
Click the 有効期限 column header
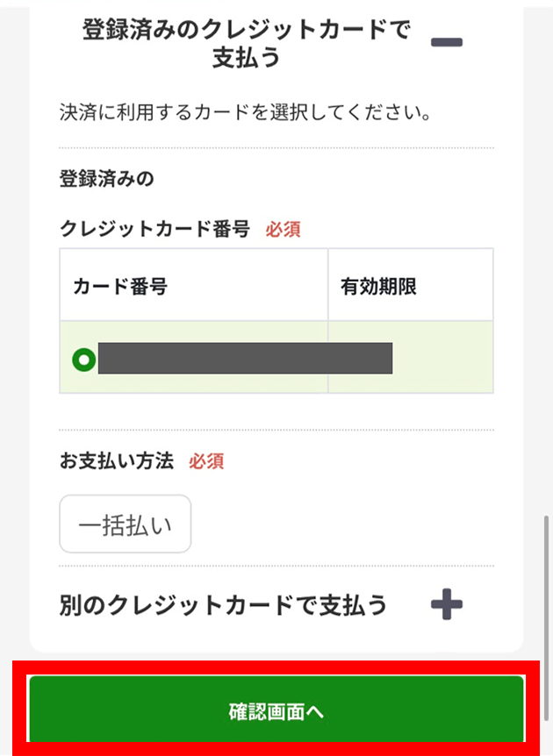(x=370, y=283)
